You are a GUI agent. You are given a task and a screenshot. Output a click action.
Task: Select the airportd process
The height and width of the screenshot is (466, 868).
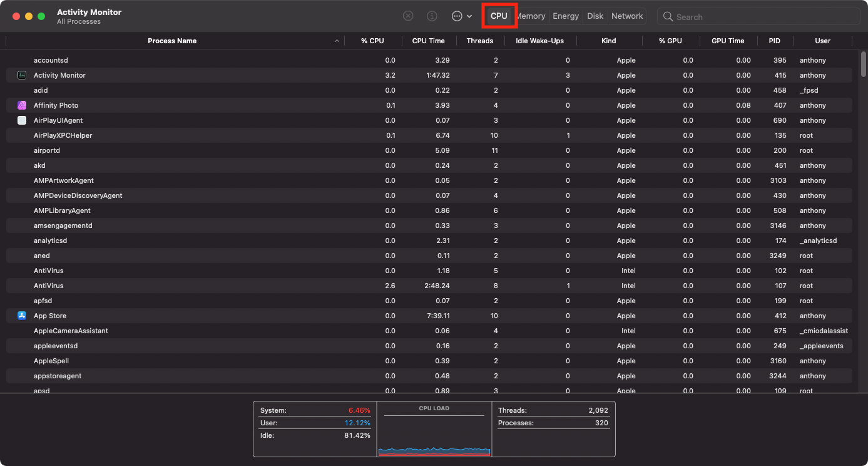coord(47,150)
